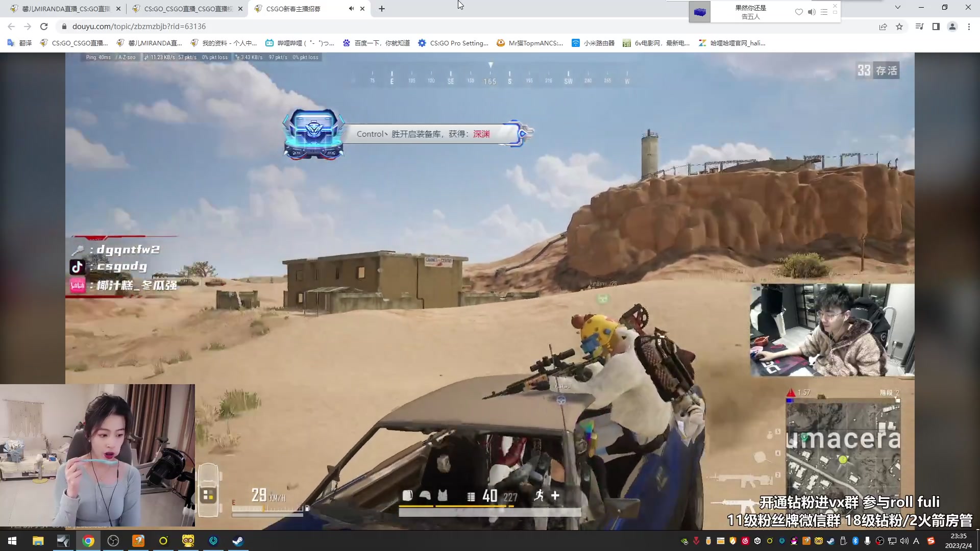980x551 pixels.
Task: Expand the tab search chevron
Action: [x=898, y=7]
